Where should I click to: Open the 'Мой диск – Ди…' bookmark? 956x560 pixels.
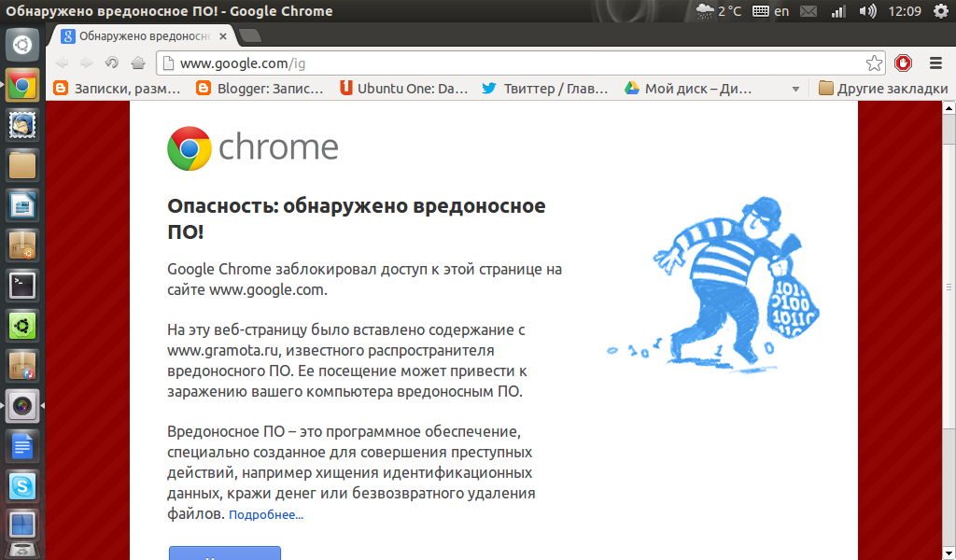[x=688, y=89]
